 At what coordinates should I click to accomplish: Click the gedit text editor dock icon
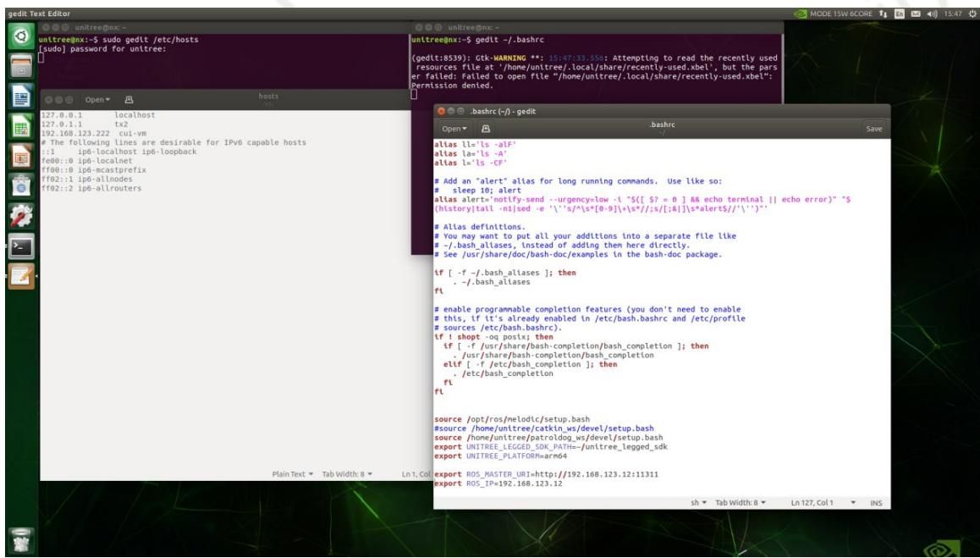click(20, 276)
